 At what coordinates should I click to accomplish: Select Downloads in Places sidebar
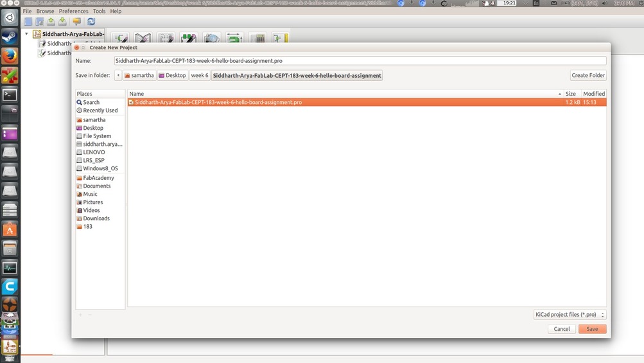[100, 218]
